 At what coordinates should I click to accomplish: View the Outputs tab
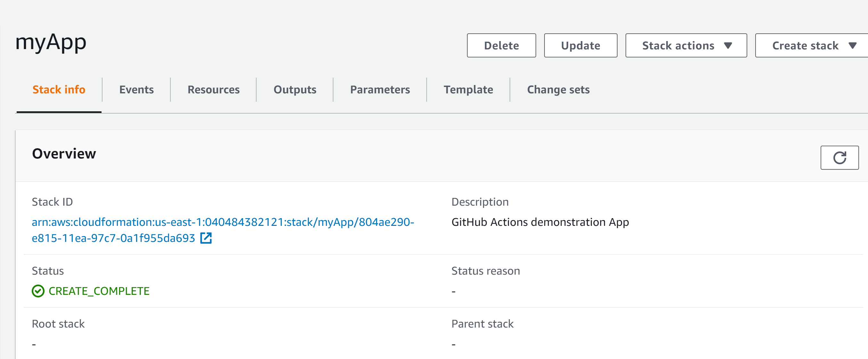[x=295, y=90]
